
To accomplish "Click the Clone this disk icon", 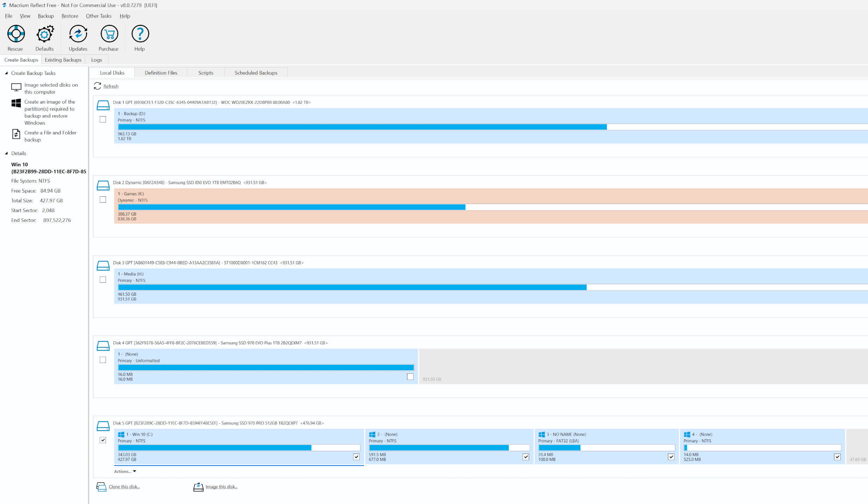I will point(101,487).
